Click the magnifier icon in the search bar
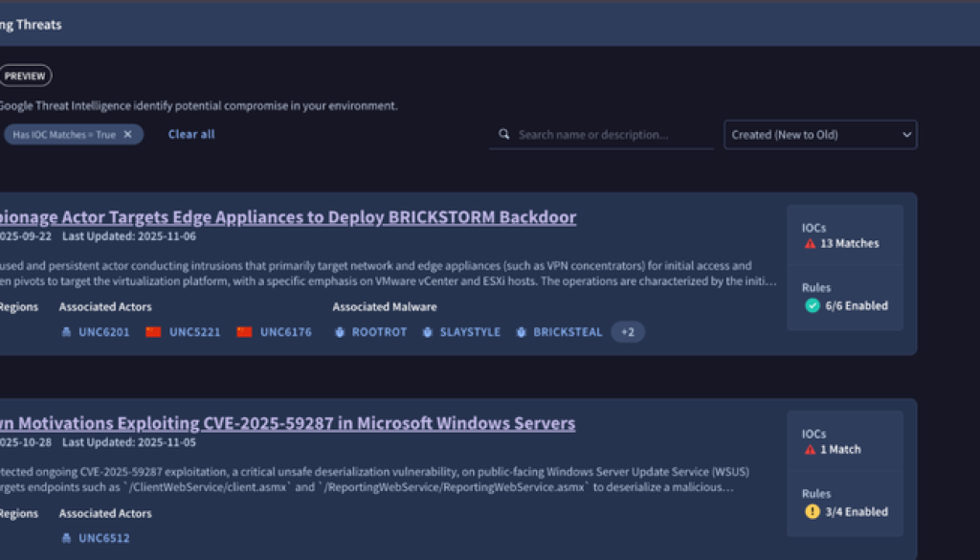Image resolution: width=980 pixels, height=560 pixels. [x=504, y=135]
